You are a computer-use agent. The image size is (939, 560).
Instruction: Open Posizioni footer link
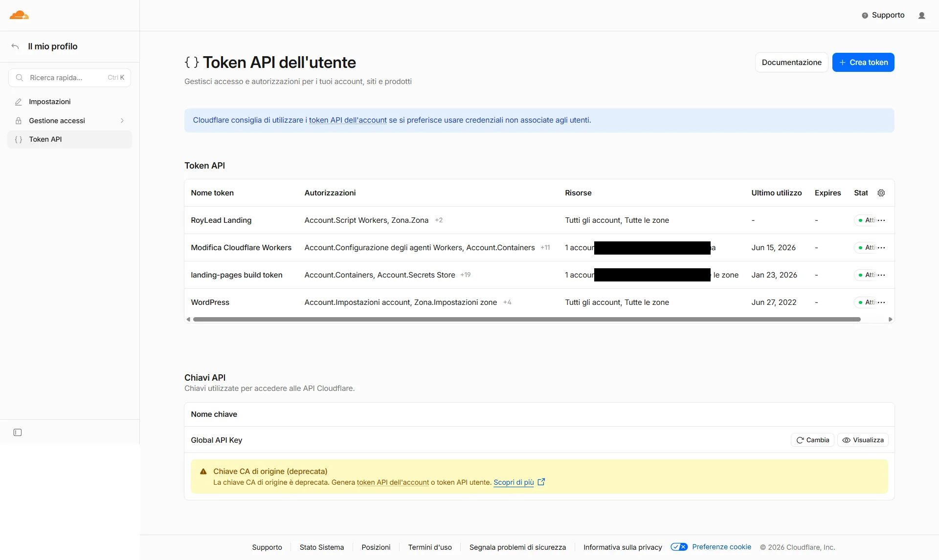click(x=376, y=547)
